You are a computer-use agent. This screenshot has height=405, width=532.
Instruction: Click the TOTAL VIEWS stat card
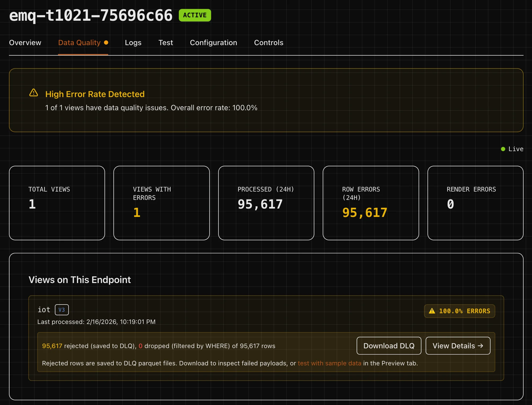(x=57, y=203)
